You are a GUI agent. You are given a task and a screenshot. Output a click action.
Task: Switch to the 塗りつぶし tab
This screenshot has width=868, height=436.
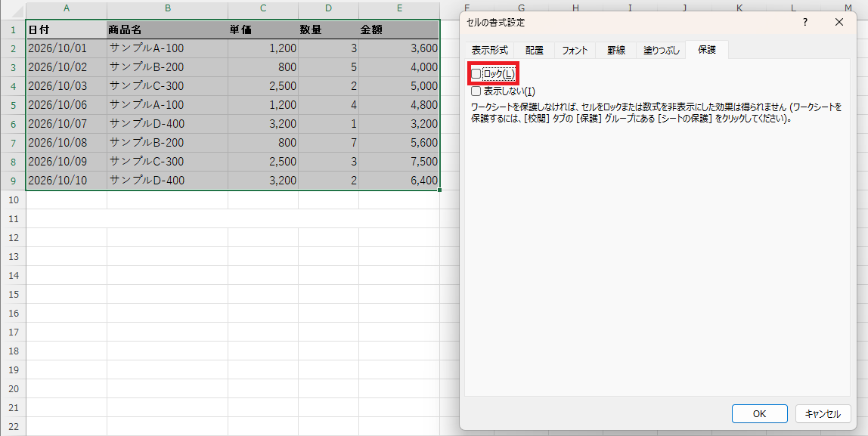click(661, 50)
